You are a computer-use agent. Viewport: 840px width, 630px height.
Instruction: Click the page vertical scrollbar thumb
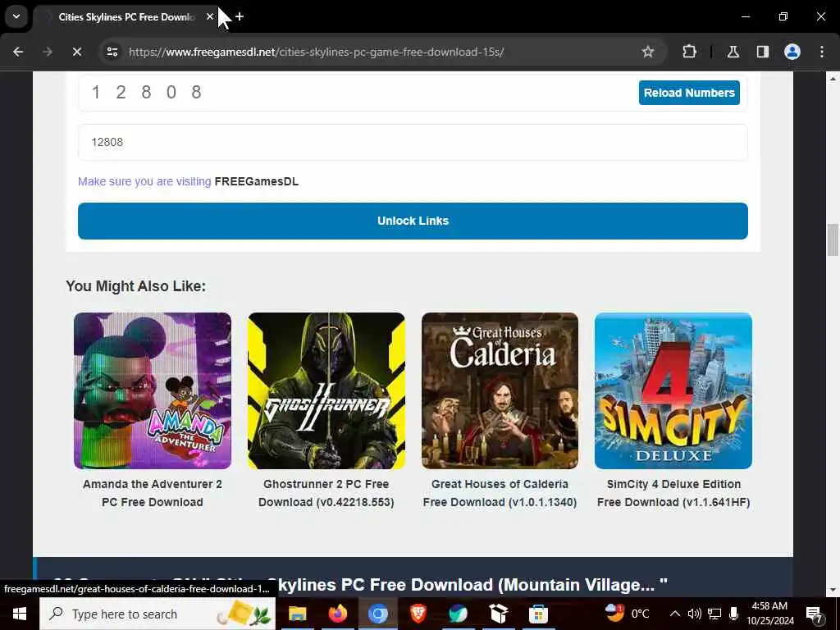[x=833, y=240]
